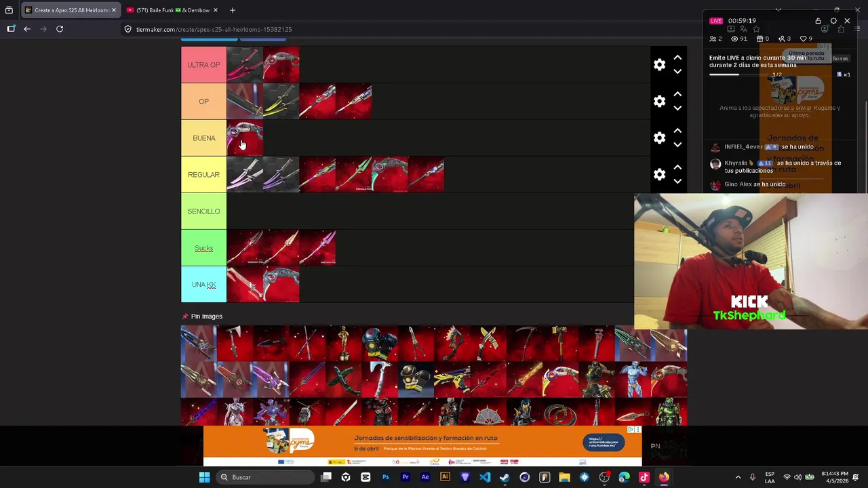The image size is (868, 488).
Task: Select the item in BUENA tier
Action: [245, 138]
